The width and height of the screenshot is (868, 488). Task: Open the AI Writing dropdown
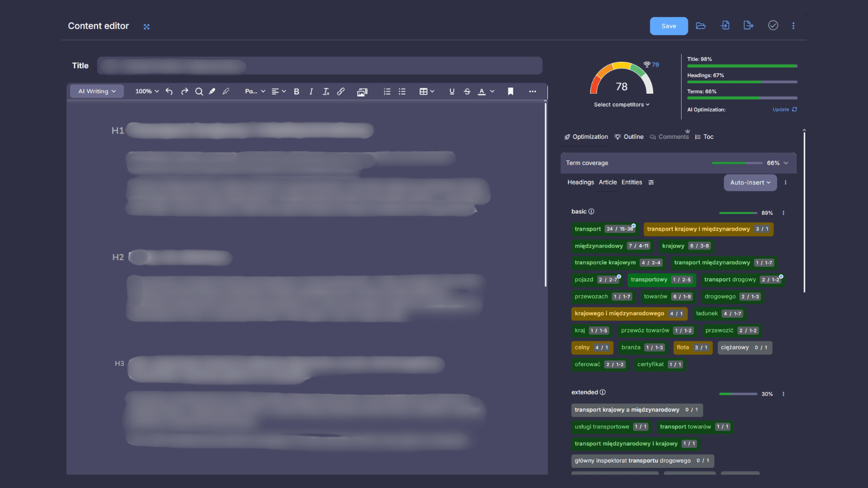pos(97,91)
